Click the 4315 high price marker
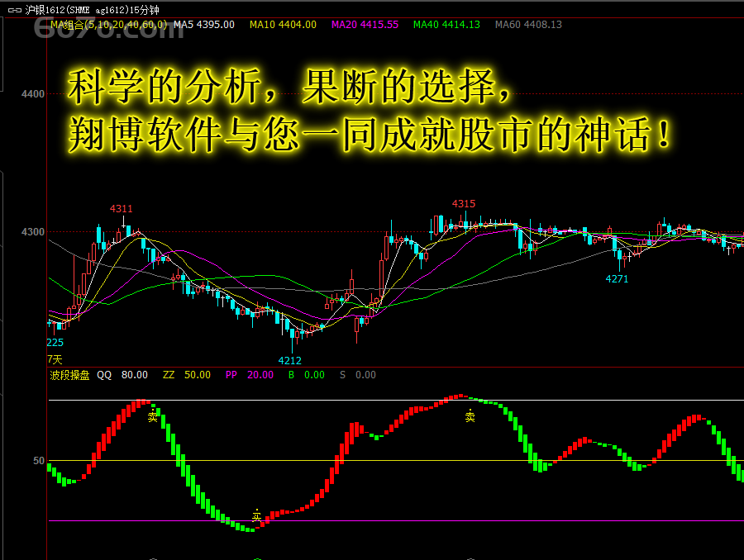The height and width of the screenshot is (560, 744). 464,204
